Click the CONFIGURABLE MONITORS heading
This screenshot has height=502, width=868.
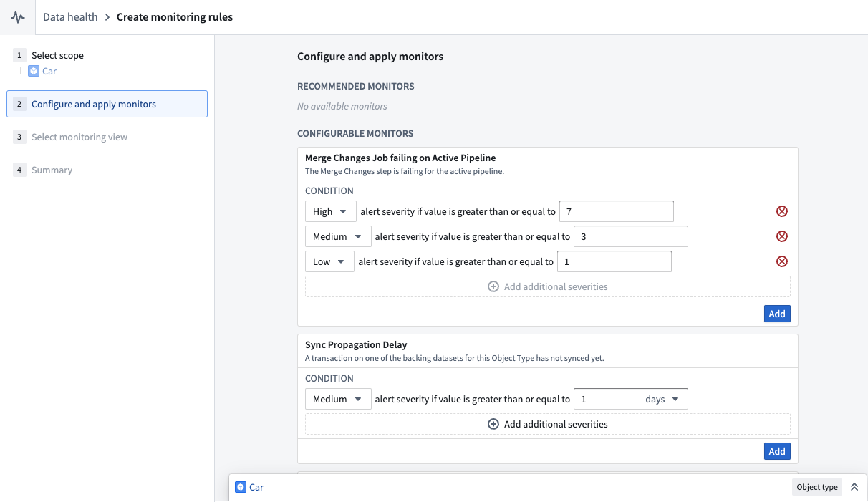[355, 133]
